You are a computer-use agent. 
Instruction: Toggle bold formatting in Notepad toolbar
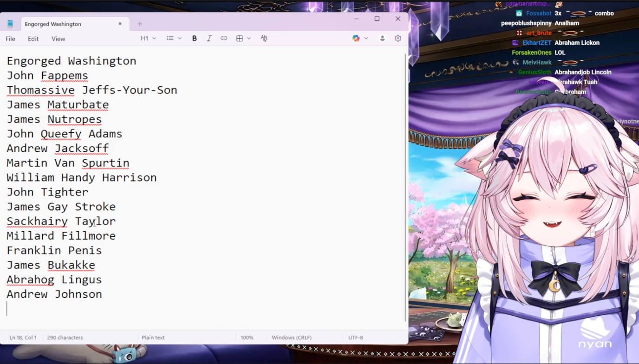(x=195, y=39)
